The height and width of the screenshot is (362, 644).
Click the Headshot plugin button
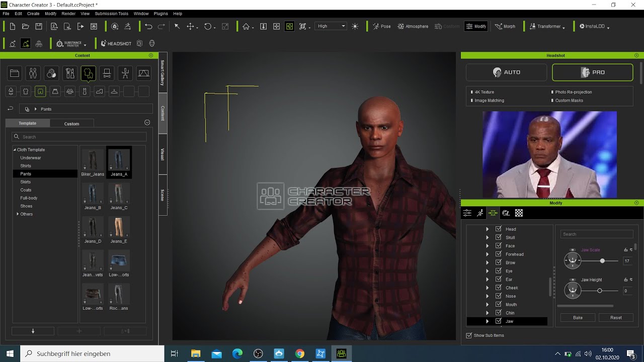pos(116,44)
